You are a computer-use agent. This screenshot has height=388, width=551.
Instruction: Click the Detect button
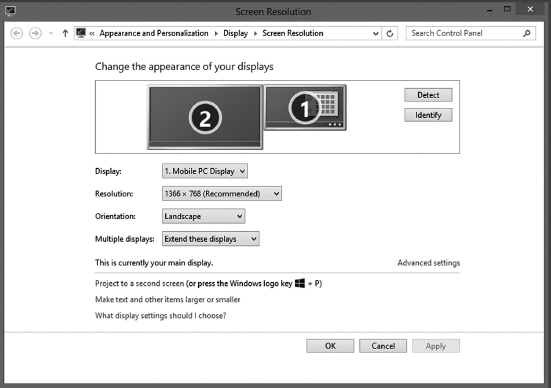428,95
